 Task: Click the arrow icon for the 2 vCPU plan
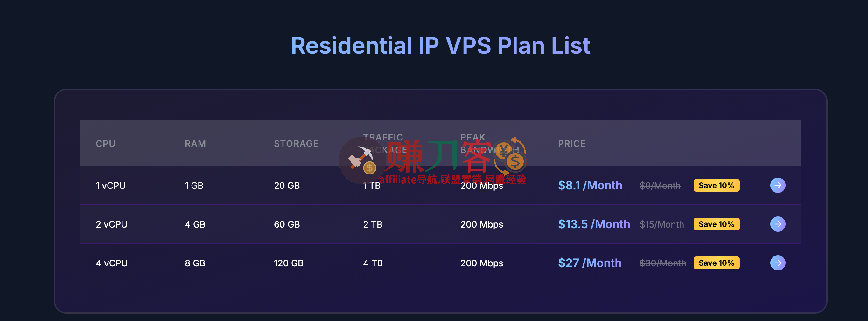(778, 224)
